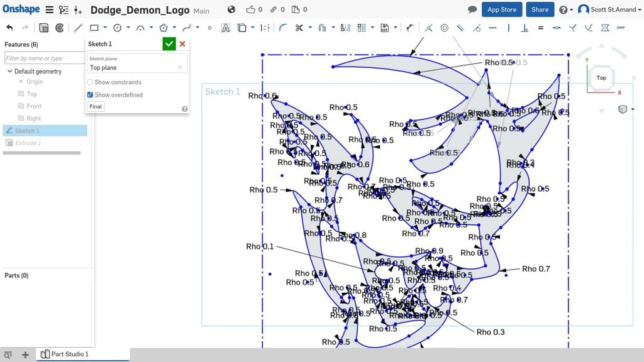
Task: Activate the Trim scissors tool
Action: click(299, 28)
